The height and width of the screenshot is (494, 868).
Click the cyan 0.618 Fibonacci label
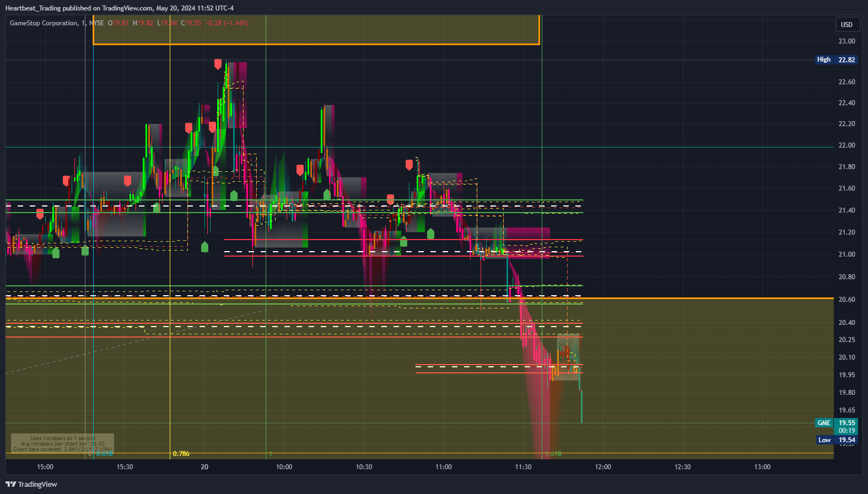(x=105, y=454)
